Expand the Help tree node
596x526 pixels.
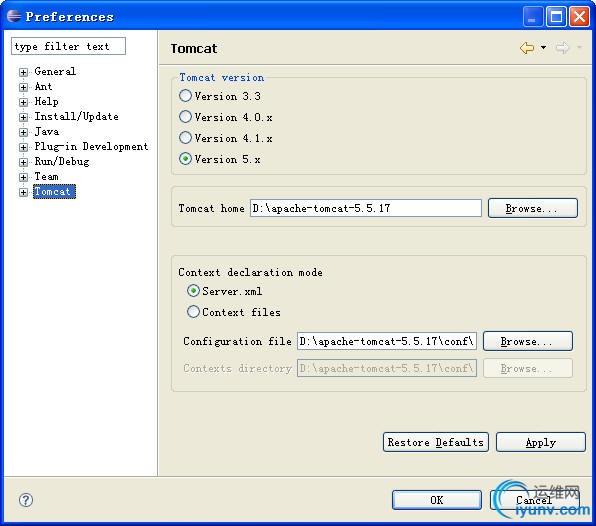pyautogui.click(x=24, y=102)
